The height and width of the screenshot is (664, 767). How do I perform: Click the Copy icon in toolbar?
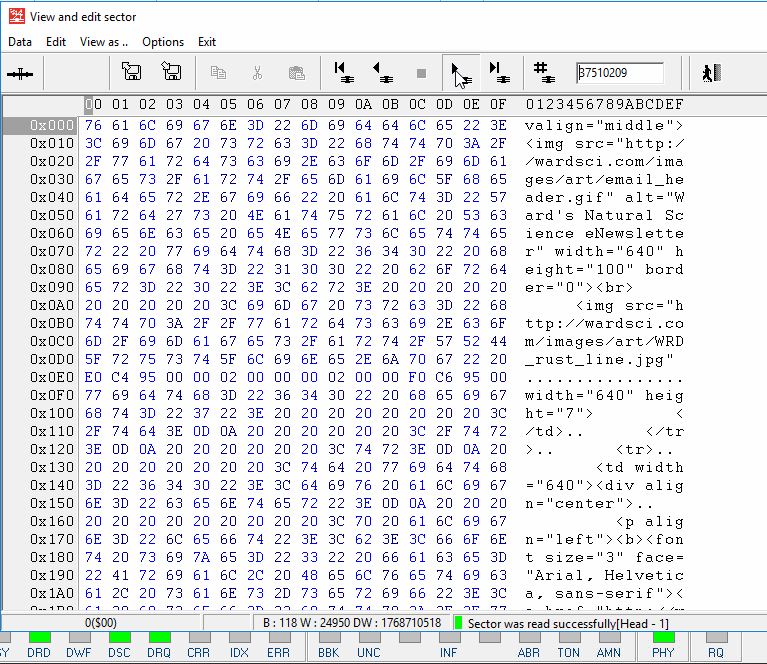[218, 73]
